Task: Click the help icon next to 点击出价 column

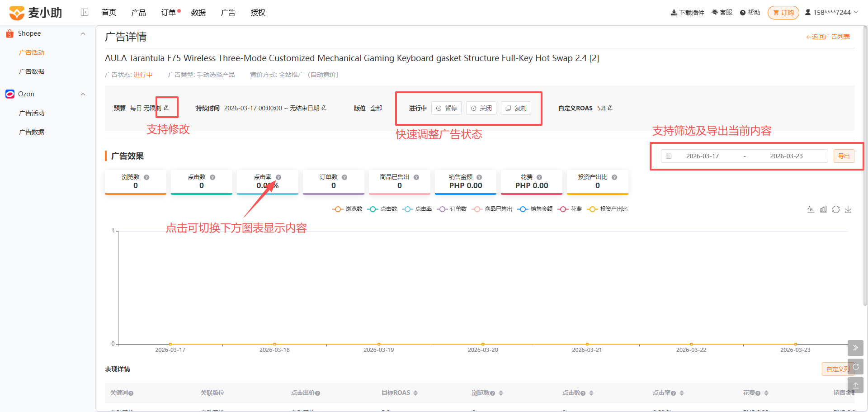Action: 318,393
